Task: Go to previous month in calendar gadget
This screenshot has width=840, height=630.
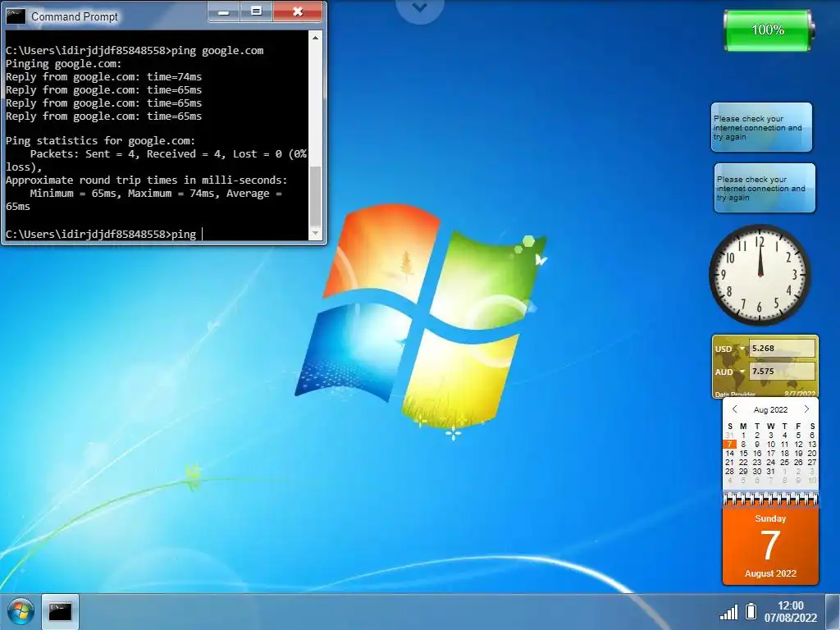Action: [x=734, y=409]
